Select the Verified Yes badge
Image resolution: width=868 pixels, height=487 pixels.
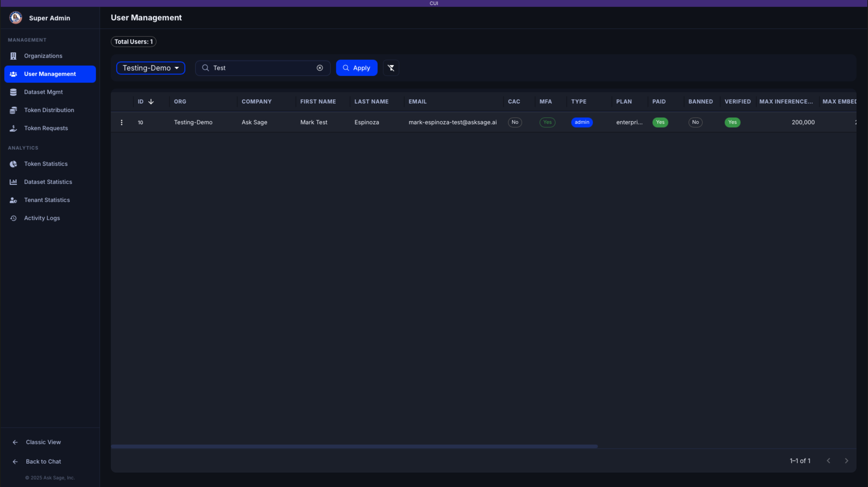732,122
